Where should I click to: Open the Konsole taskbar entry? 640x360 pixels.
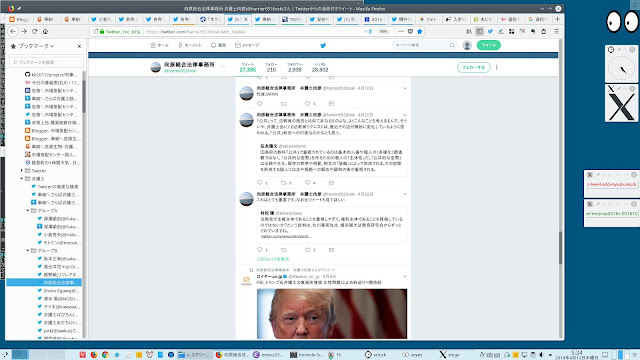click(307, 355)
